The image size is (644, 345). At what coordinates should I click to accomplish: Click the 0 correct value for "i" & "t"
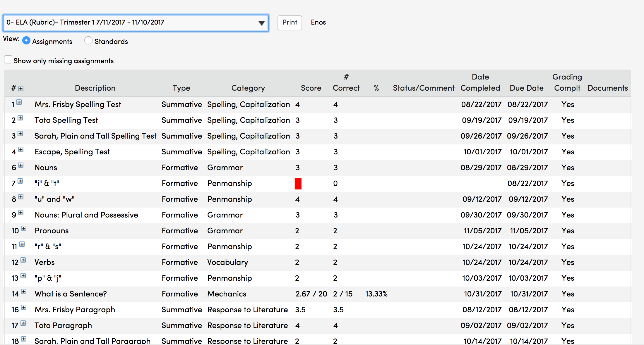pos(335,183)
